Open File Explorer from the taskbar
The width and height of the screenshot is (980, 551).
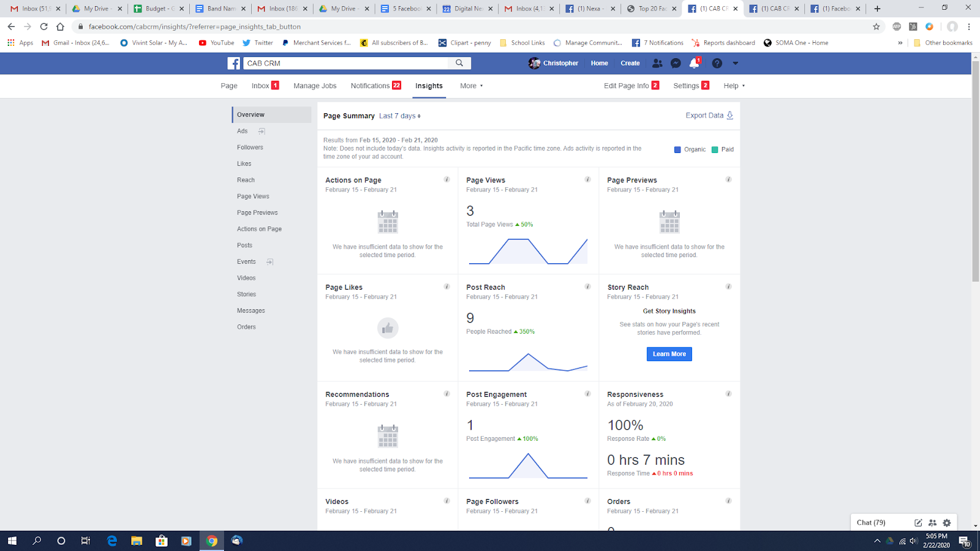tap(137, 541)
